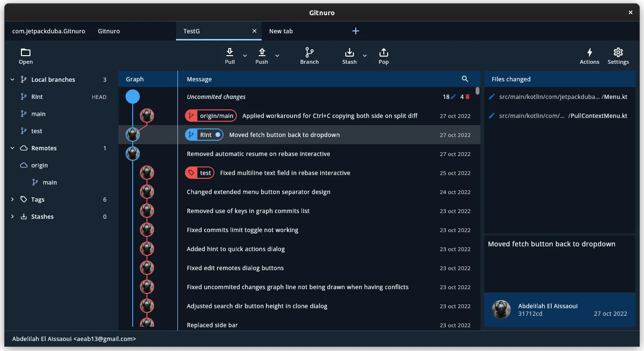Click the Pull icon in the toolbar
Screen dimensions: 644x351
tap(230, 52)
